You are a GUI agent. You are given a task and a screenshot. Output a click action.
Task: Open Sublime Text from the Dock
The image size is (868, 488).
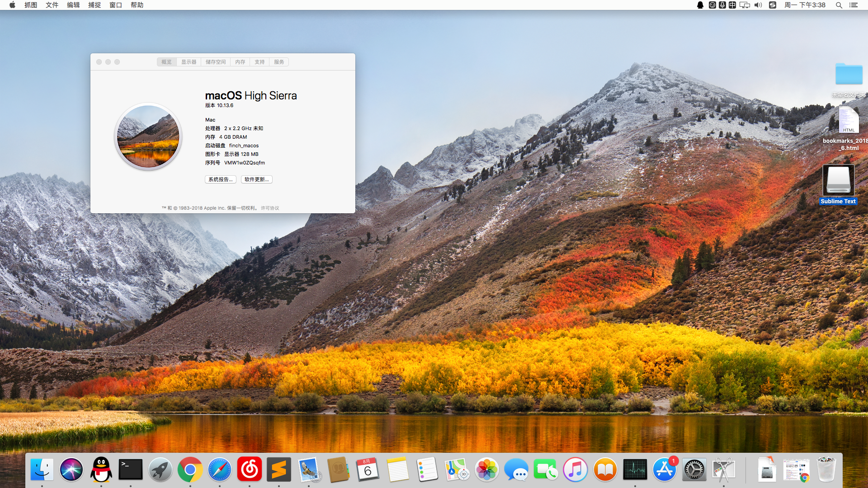(x=278, y=470)
